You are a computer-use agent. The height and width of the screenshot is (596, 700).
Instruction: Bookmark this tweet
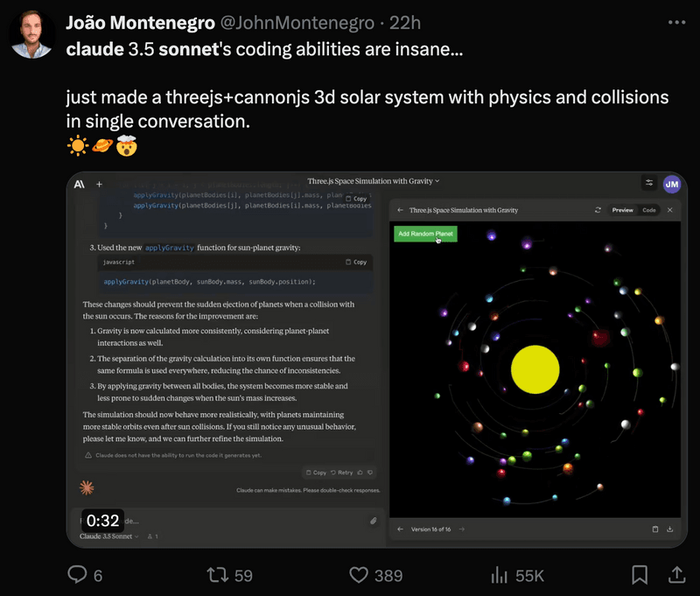640,575
